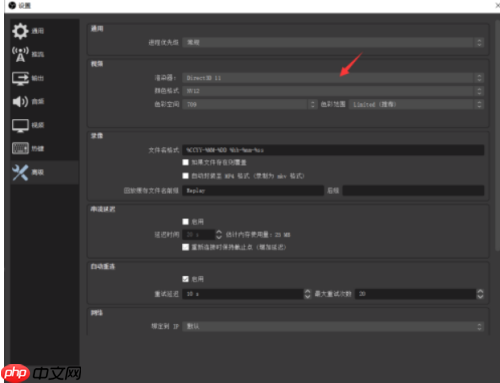
Task: Open the Output (输出) settings page
Action: pos(28,78)
